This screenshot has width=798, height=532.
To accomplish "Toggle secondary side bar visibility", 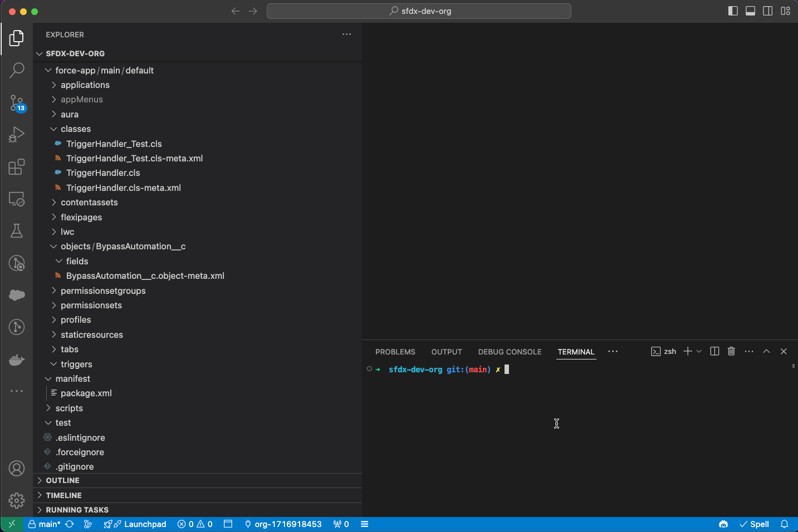I will (x=767, y=11).
